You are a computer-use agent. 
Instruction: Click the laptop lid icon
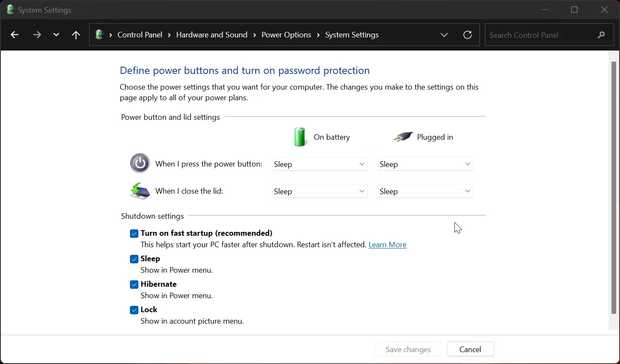point(140,191)
